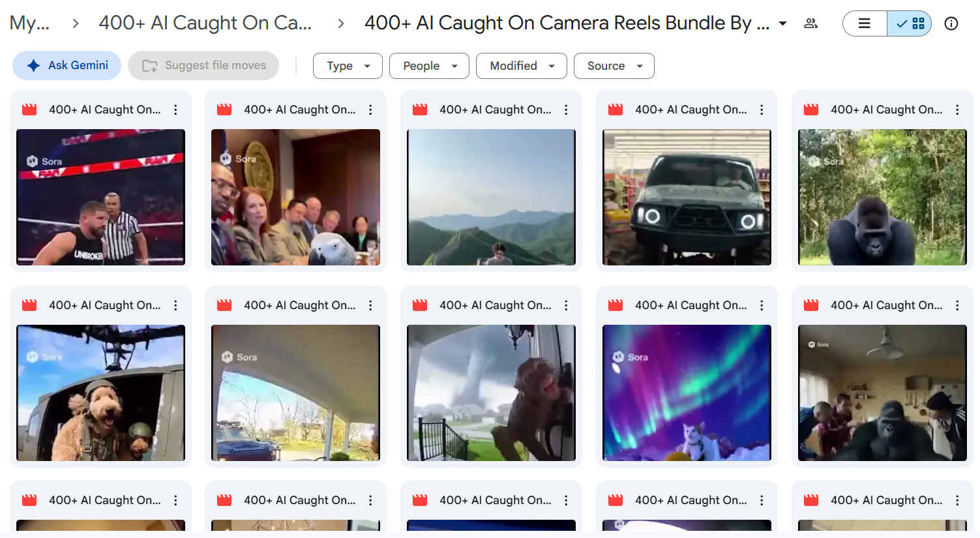This screenshot has height=538, width=980.
Task: Open the People filter dropdown
Action: 429,66
